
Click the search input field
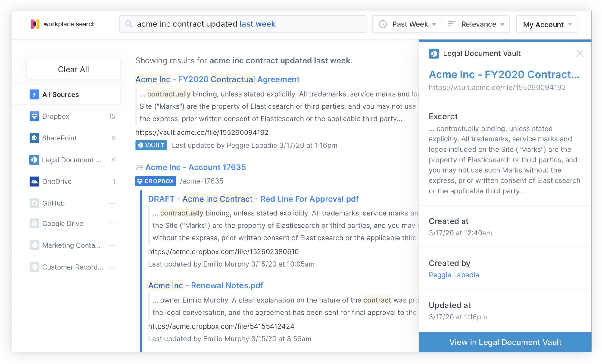point(242,24)
